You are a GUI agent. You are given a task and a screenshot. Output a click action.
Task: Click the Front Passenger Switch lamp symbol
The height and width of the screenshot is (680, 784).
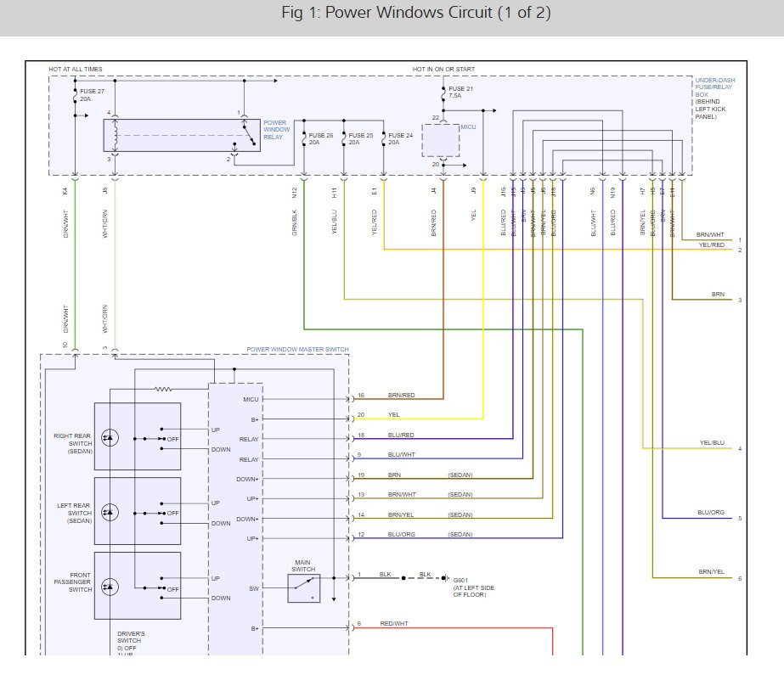click(110, 587)
